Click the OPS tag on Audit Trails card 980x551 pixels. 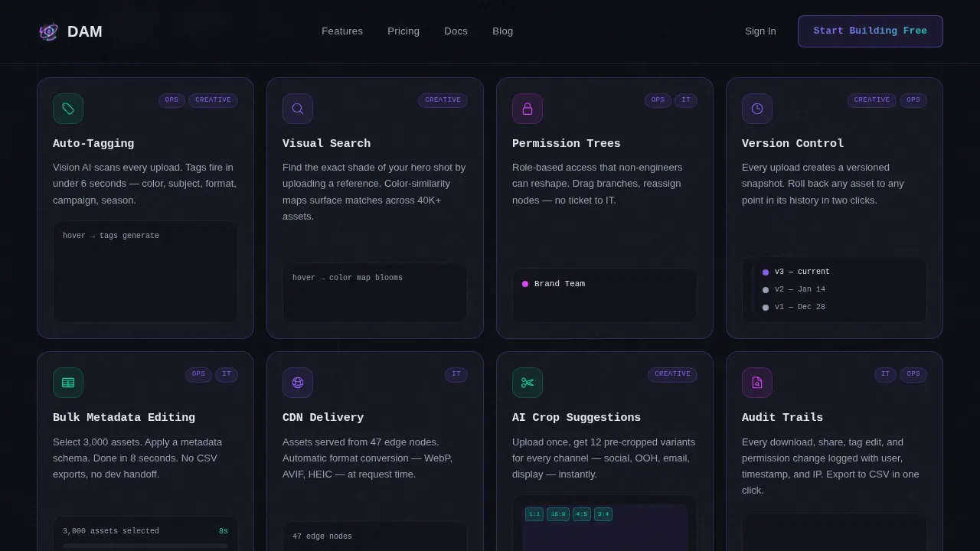913,374
